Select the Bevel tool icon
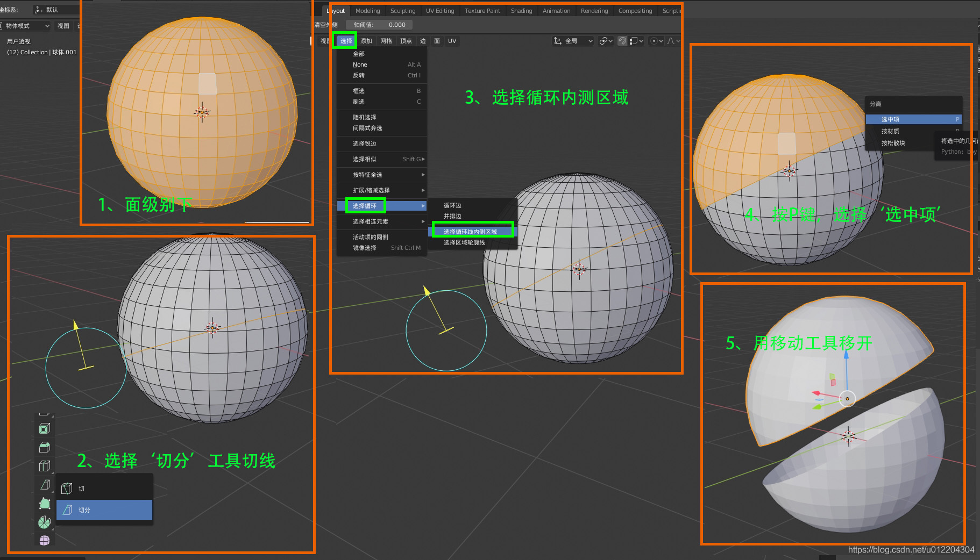 (45, 447)
